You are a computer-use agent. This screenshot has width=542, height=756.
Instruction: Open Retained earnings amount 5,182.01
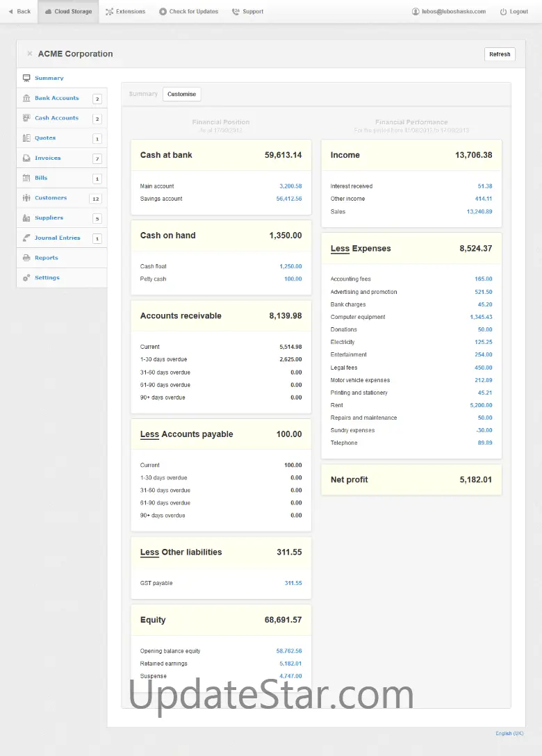pyautogui.click(x=290, y=664)
